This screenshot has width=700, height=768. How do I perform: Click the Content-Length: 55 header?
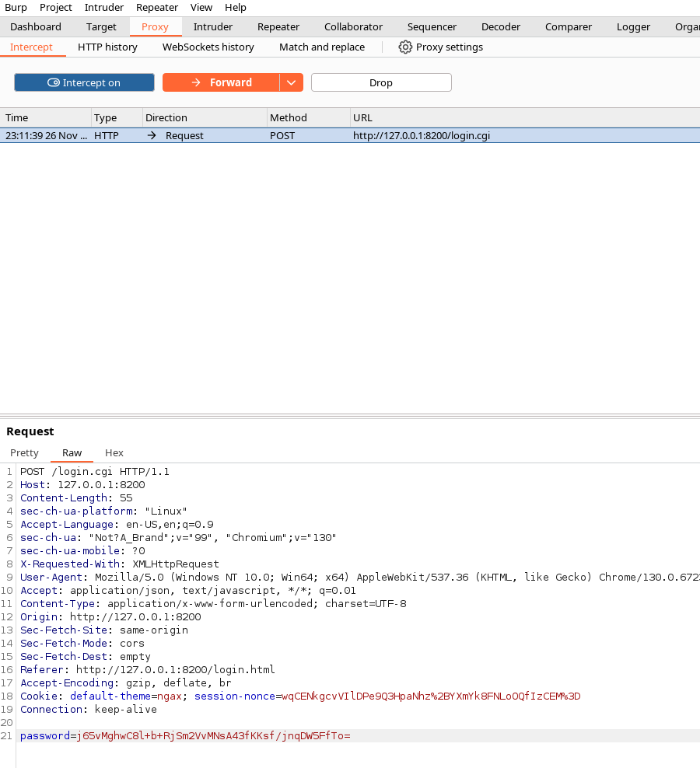click(76, 498)
